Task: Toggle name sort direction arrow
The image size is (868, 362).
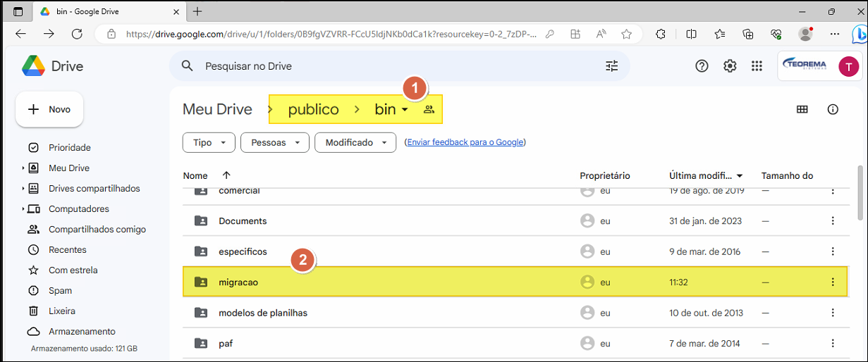Action: pos(226,175)
